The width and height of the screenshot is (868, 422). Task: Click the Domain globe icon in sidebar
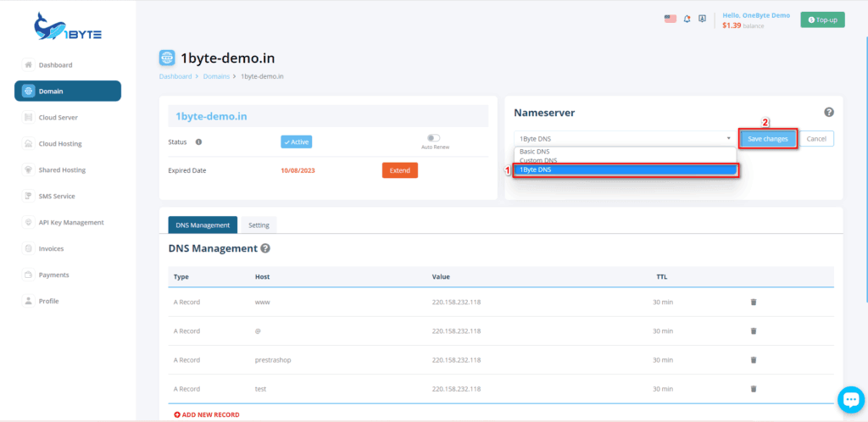pyautogui.click(x=28, y=92)
